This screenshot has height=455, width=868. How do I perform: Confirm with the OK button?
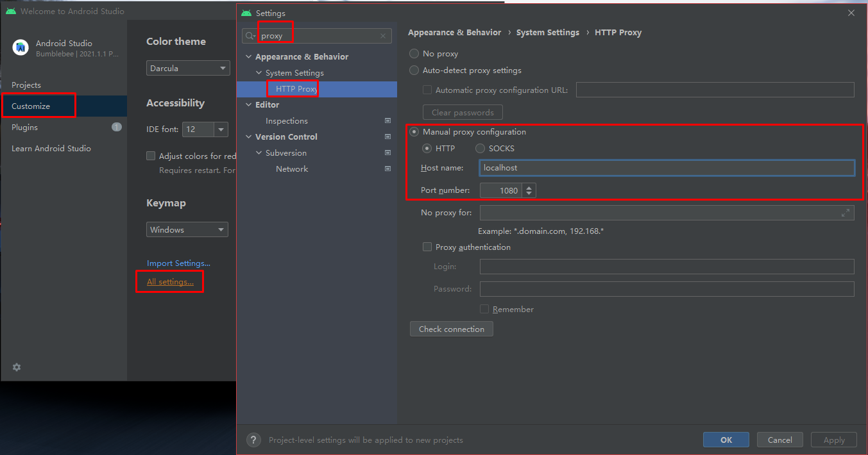(x=726, y=440)
